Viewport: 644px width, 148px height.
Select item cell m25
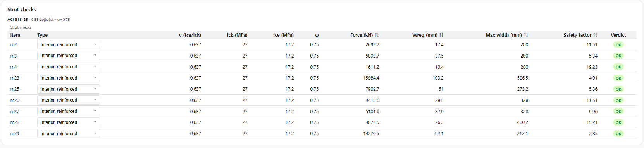[15, 89]
